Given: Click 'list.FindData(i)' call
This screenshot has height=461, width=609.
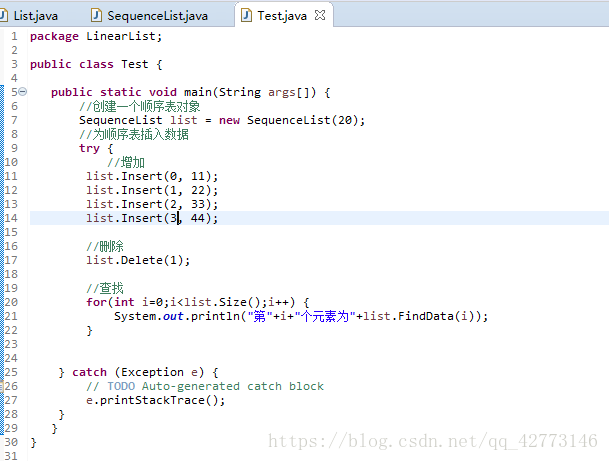Looking at the screenshot, I should pos(416,316).
